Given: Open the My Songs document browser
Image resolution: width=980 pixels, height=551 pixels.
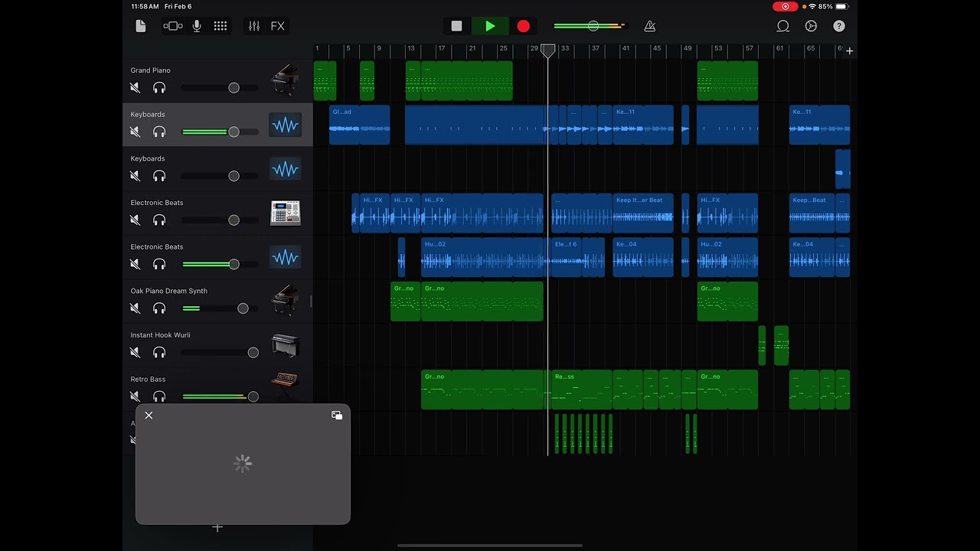Looking at the screenshot, I should tap(140, 26).
